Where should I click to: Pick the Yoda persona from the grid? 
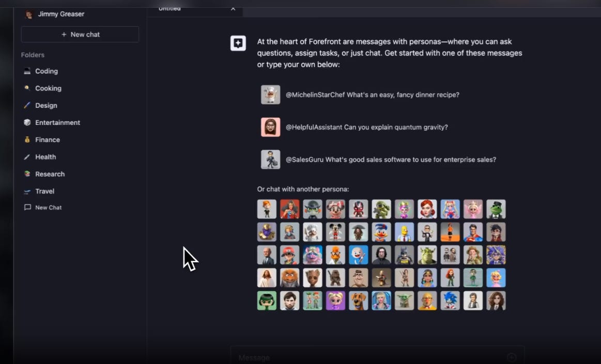coord(405,300)
